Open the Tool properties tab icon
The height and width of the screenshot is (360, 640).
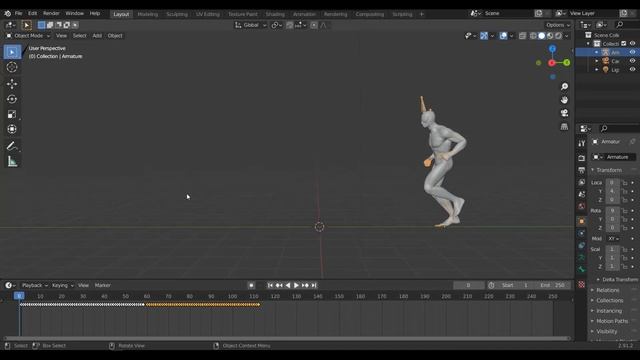582,143
